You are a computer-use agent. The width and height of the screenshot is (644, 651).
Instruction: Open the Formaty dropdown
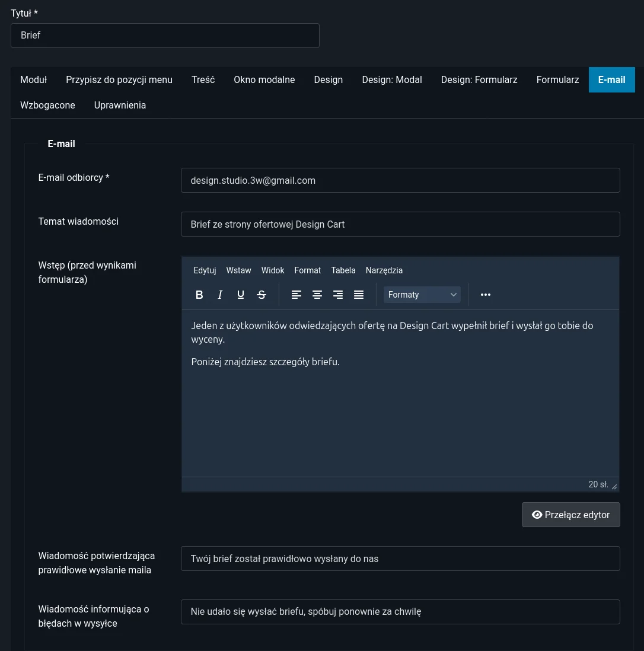tap(422, 295)
